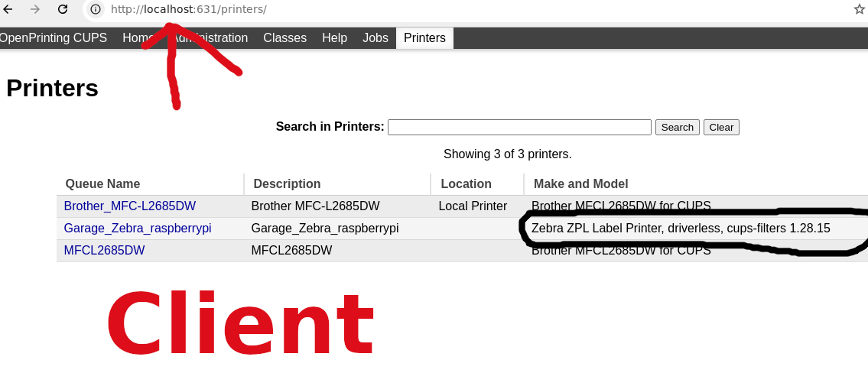The image size is (868, 373).
Task: Open the Help tab
Action: point(334,38)
